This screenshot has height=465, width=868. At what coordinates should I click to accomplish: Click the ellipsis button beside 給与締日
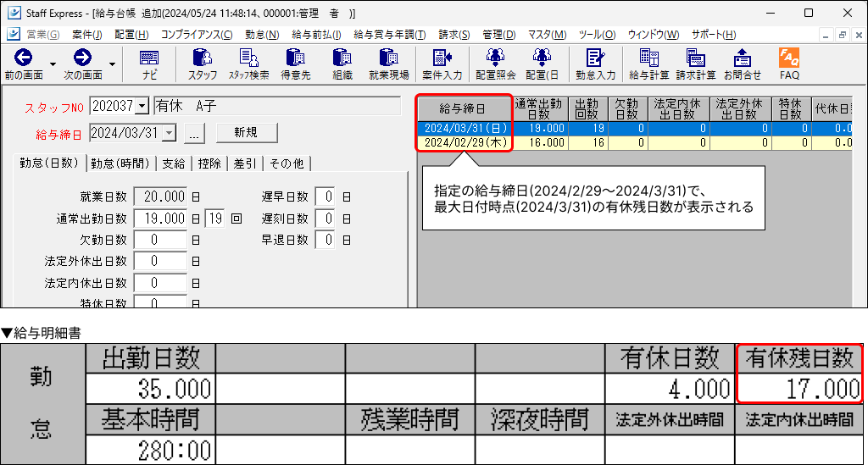coord(194,133)
